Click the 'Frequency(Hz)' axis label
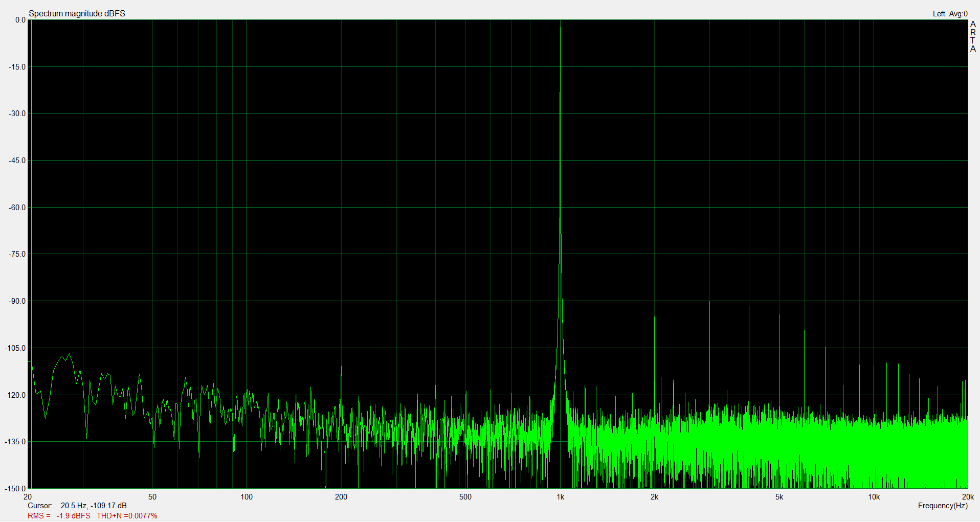The height and width of the screenshot is (522, 980). 943,506
